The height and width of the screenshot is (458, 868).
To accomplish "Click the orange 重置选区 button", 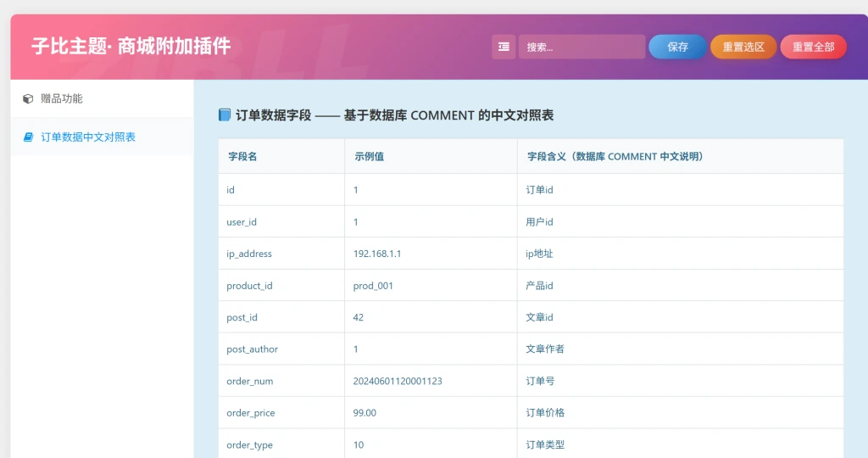I will pos(743,47).
